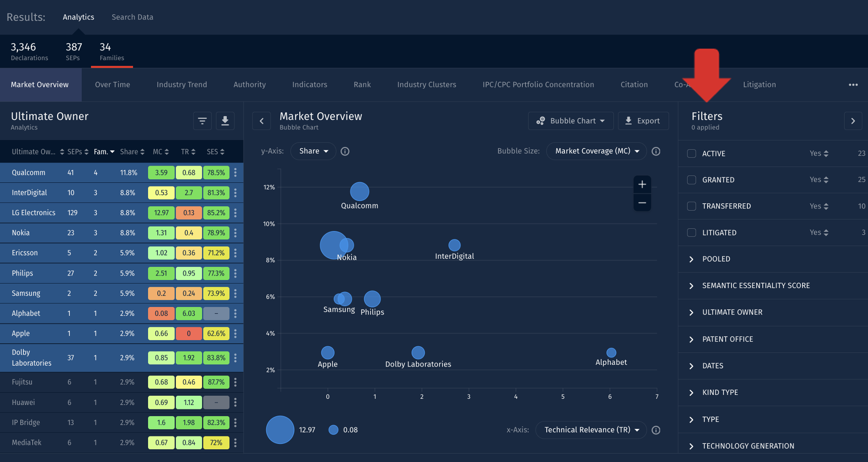This screenshot has height=462, width=868.
Task: Change the LITIGATED filter Yes selector
Action: (819, 232)
